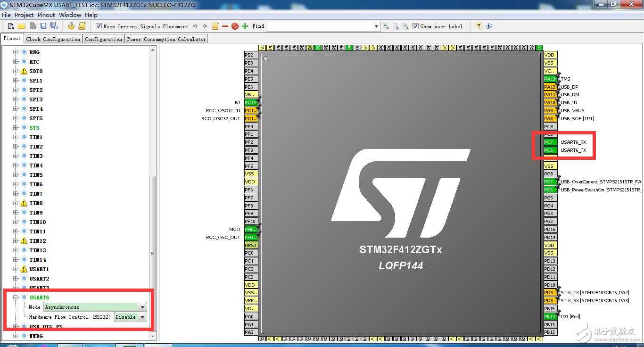Select USART6 label in the peripheral tree
The height and width of the screenshot is (347, 644).
tap(39, 297)
